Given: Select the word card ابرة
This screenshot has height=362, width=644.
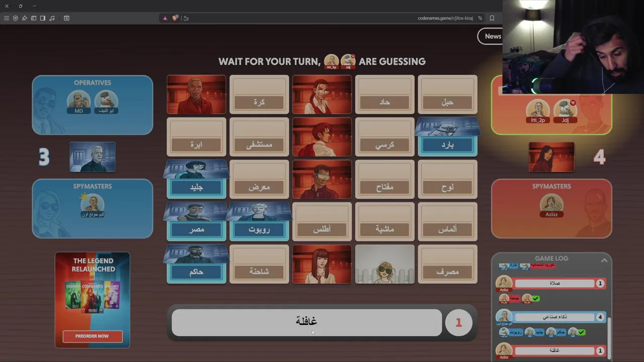Looking at the screenshot, I should click(x=196, y=137).
